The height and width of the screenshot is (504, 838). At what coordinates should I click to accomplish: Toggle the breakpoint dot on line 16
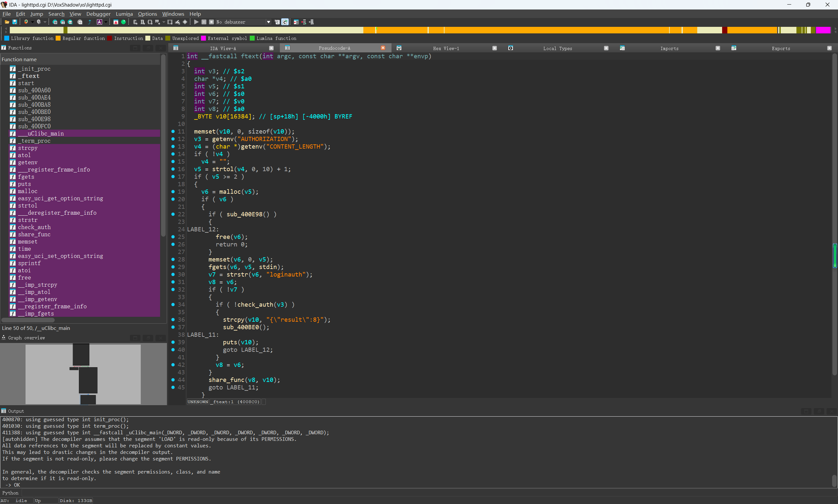[173, 169]
